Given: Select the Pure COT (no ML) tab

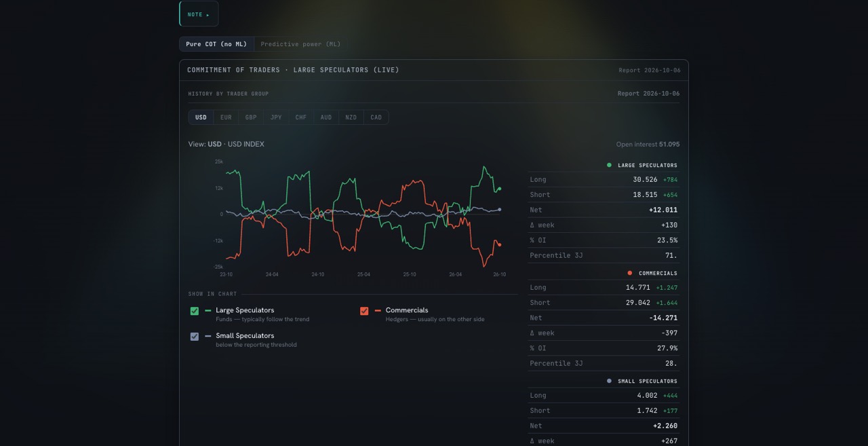Looking at the screenshot, I should 216,44.
